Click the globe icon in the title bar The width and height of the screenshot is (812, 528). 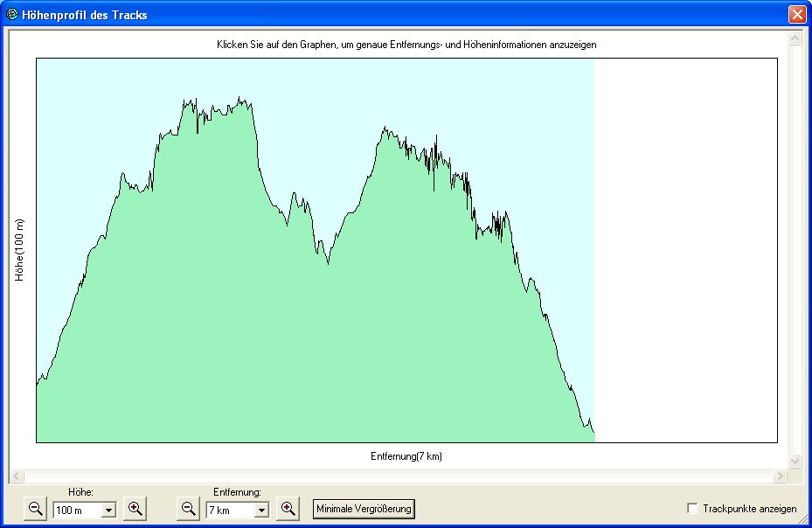12,15
